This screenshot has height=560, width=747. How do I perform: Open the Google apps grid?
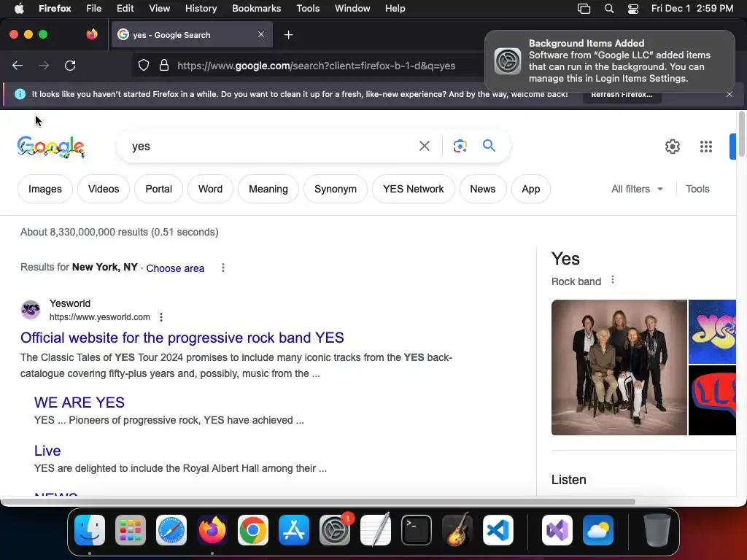[705, 146]
